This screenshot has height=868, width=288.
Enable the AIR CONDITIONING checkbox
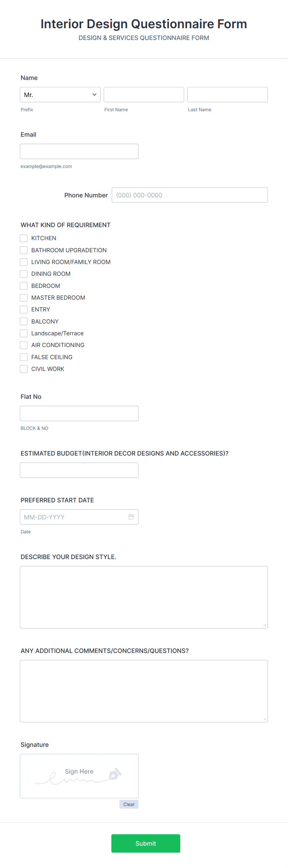(x=24, y=345)
